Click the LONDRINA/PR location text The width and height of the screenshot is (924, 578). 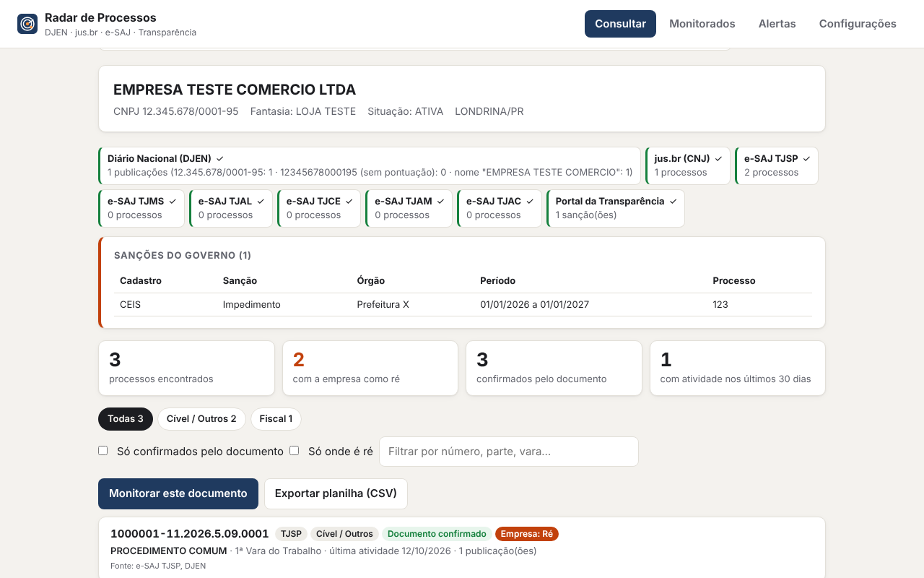click(489, 111)
